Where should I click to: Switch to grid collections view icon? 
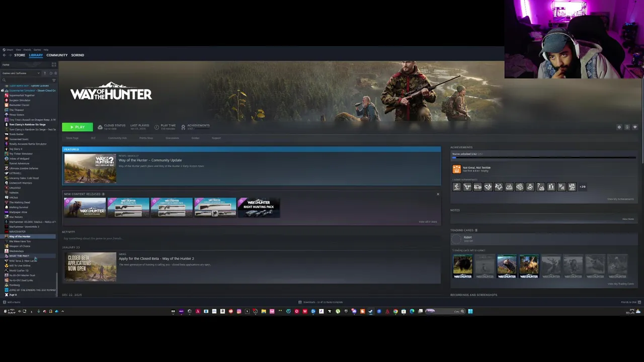54,65
